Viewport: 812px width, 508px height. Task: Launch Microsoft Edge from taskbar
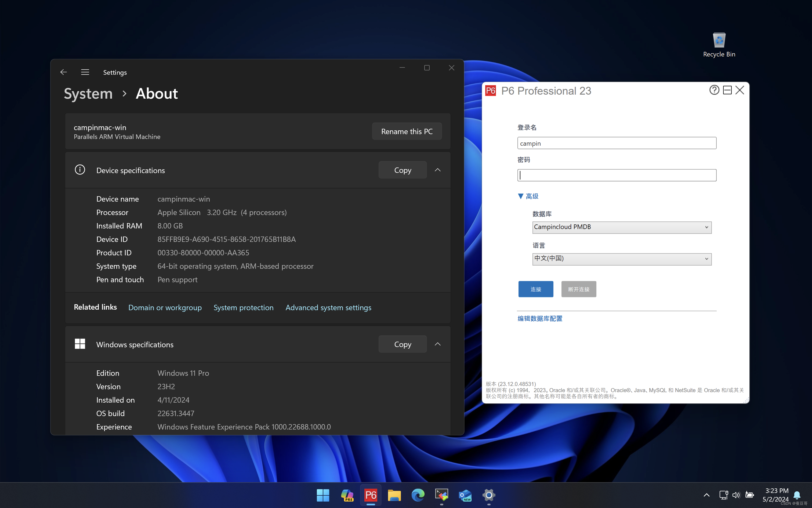(x=418, y=495)
